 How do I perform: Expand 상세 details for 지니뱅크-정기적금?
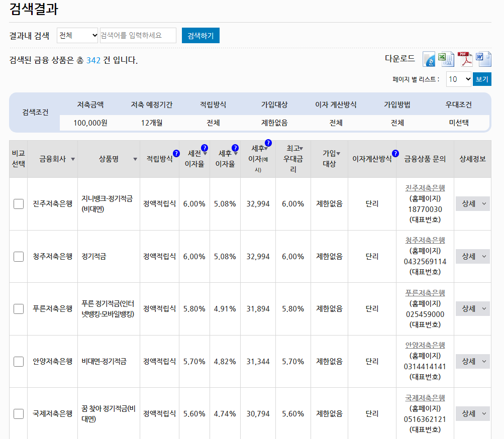472,203
